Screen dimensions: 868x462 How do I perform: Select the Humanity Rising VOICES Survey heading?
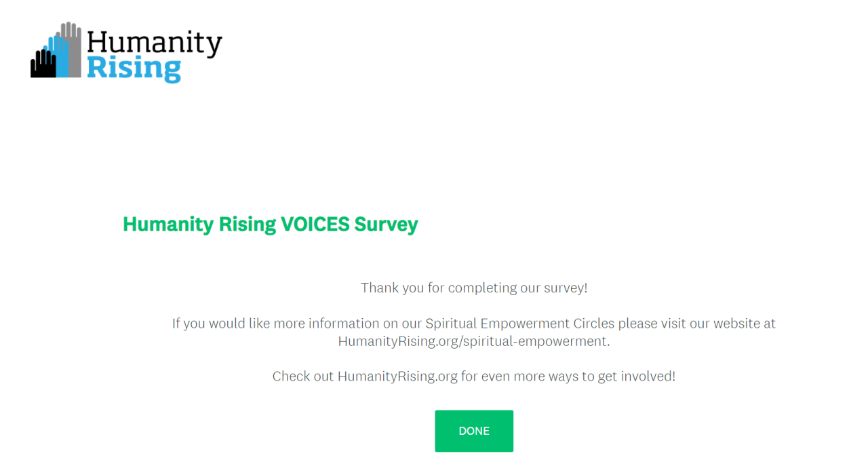[270, 224]
